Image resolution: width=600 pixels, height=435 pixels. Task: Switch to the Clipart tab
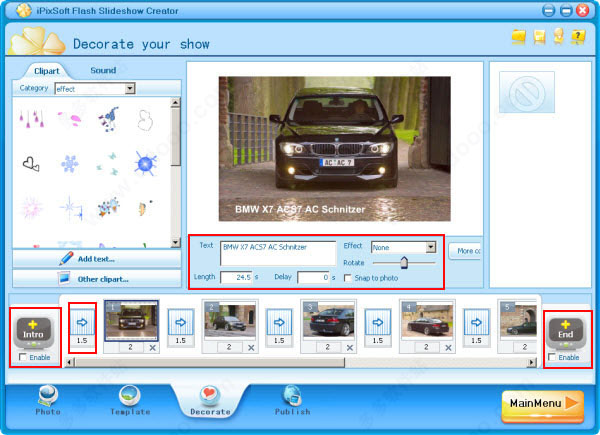[x=46, y=71]
